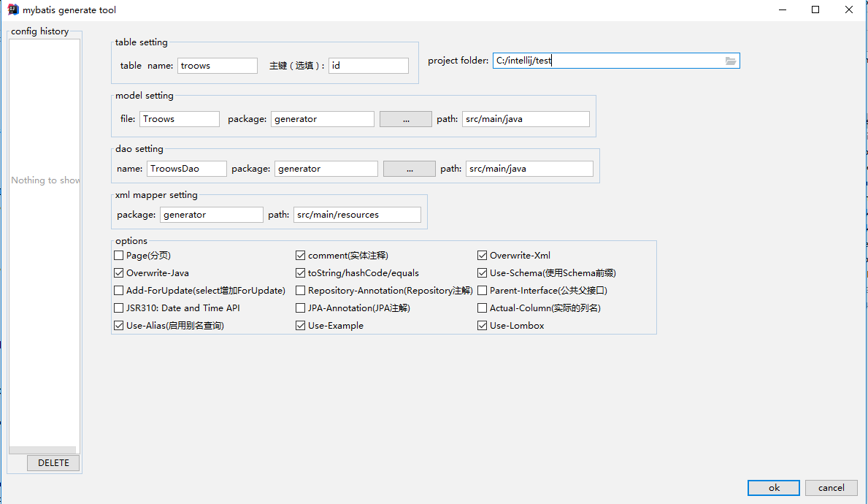
Task: Focus the primary key id field
Action: pyautogui.click(x=368, y=66)
